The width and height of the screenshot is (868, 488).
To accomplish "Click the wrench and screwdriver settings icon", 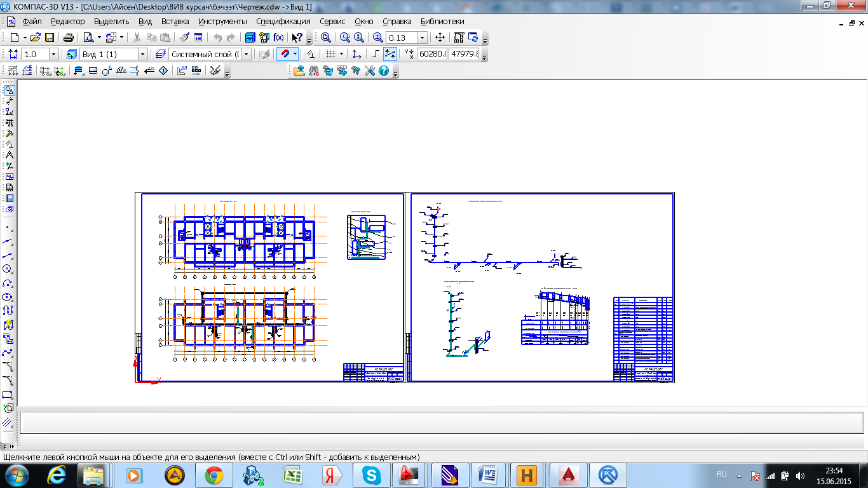I will (370, 71).
